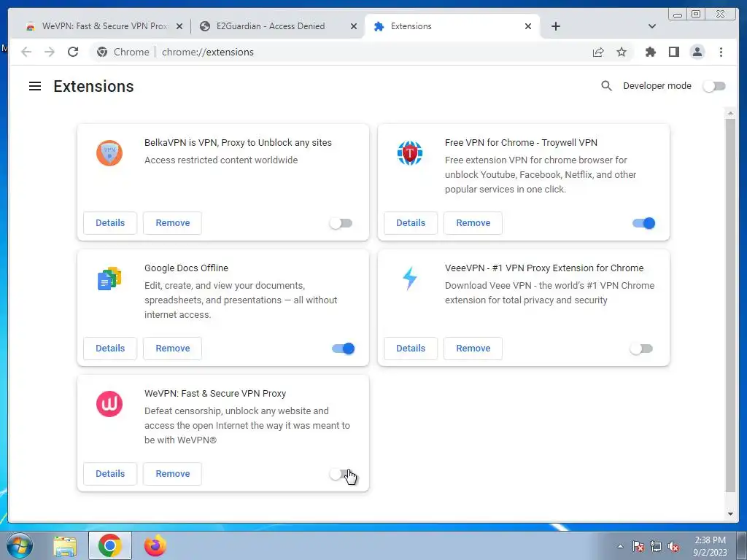Open Details for Troywell VPN

coord(411,223)
